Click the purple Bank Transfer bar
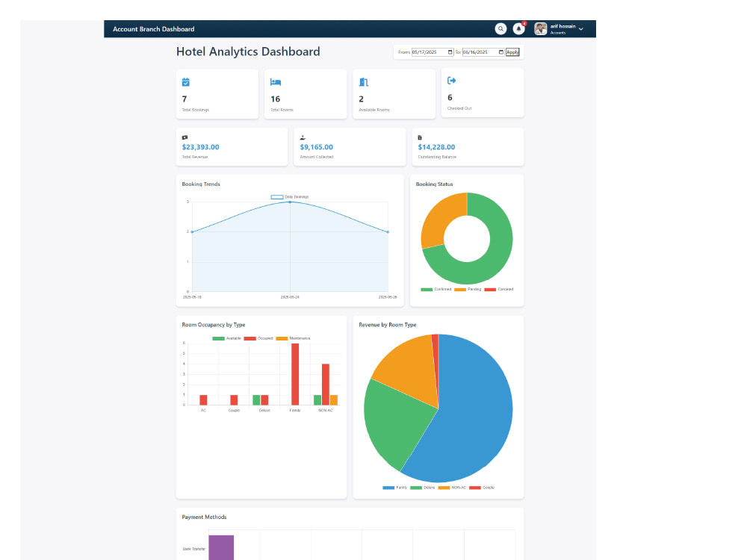This screenshot has height=560, width=747. click(x=221, y=547)
